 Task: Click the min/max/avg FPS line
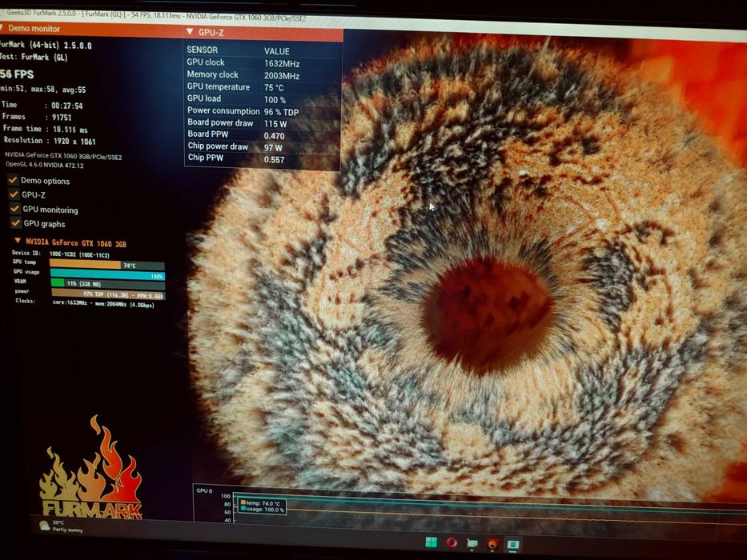click(43, 89)
